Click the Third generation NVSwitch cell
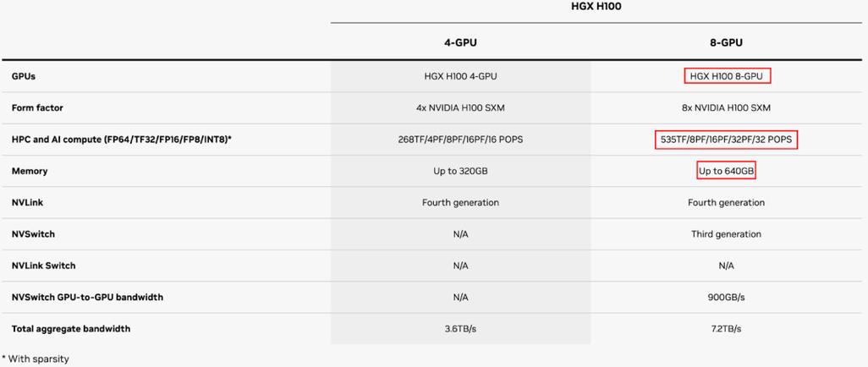The height and width of the screenshot is (367, 868). (x=726, y=234)
